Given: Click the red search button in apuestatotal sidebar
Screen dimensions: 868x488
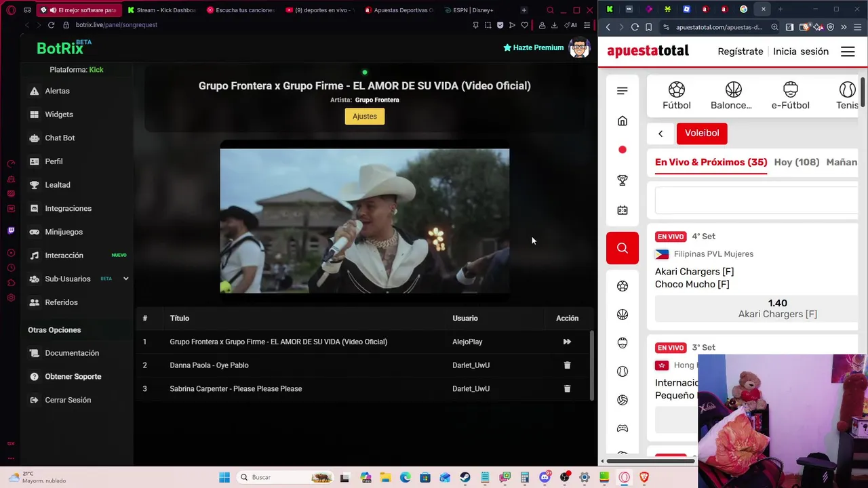Looking at the screenshot, I should coord(623,248).
